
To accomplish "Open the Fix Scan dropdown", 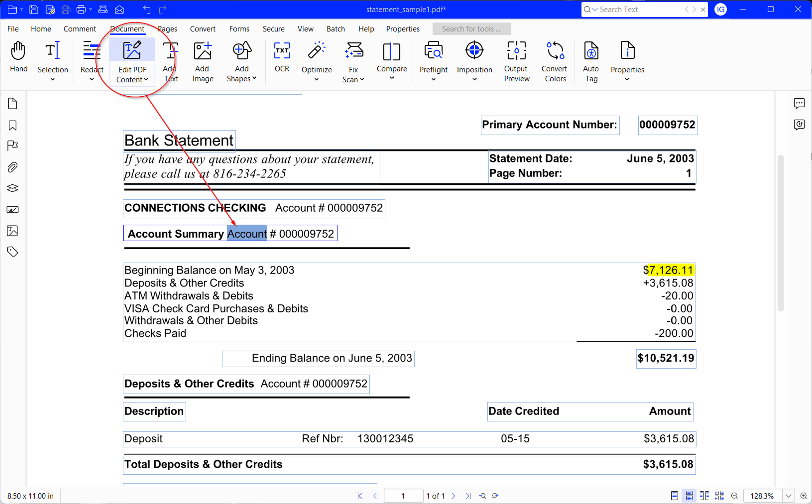I will [362, 79].
